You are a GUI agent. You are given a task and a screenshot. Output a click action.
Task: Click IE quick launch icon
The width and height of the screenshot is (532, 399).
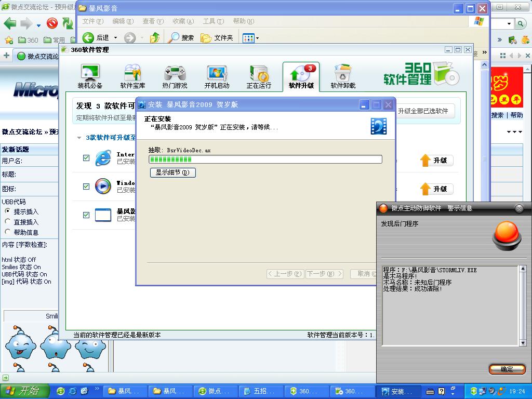tap(73, 391)
